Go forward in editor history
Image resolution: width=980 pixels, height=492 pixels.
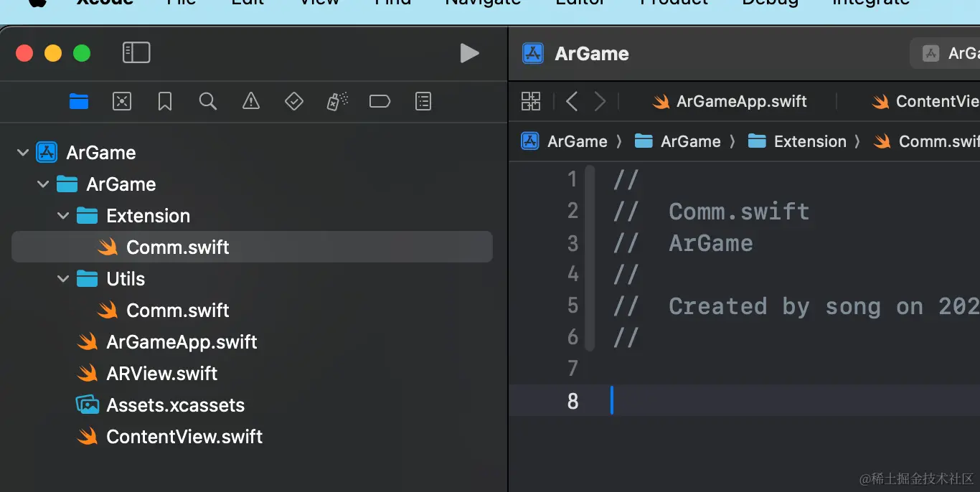(x=600, y=101)
